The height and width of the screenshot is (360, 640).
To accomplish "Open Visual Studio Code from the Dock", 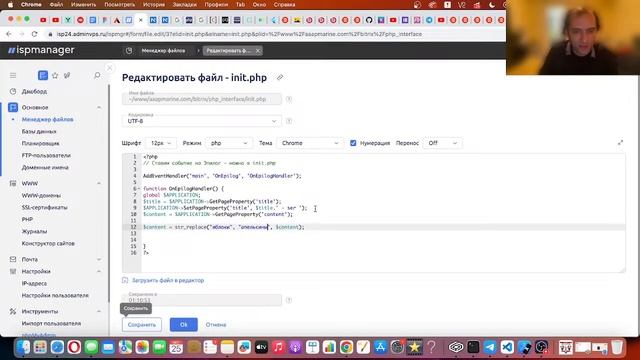I will pyautogui.click(x=507, y=347).
